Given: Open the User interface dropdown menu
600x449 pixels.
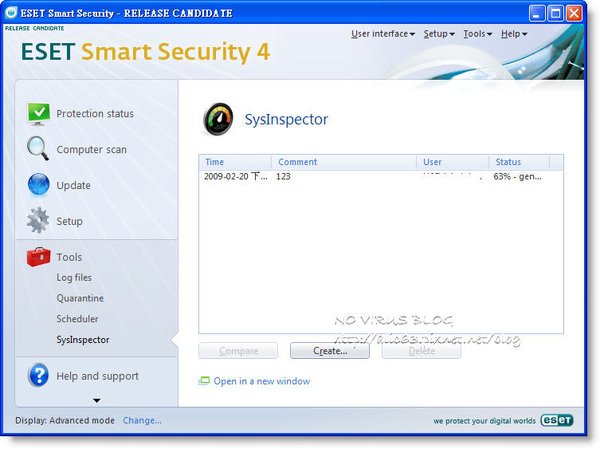Looking at the screenshot, I should (x=383, y=34).
